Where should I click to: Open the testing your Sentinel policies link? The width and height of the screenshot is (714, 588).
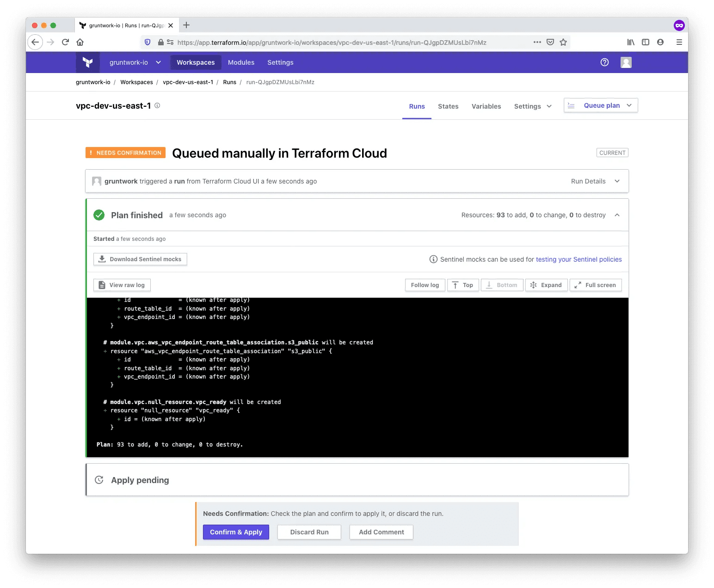click(x=579, y=259)
